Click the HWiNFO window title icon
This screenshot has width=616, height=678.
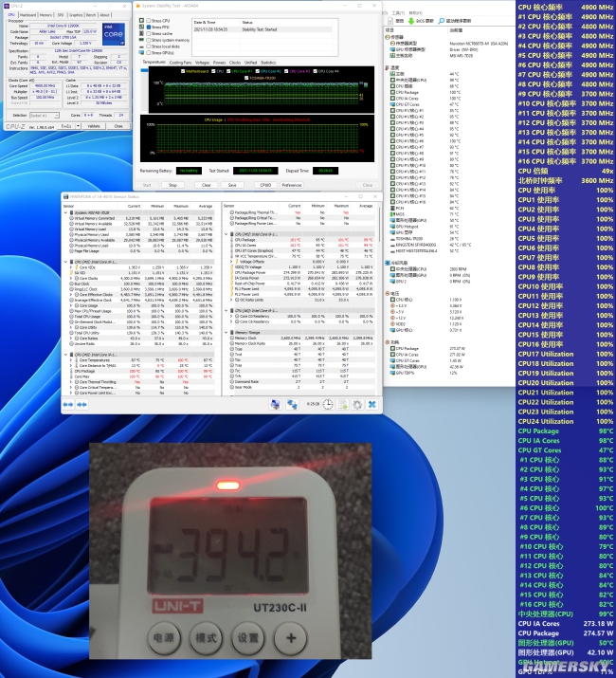pos(66,196)
